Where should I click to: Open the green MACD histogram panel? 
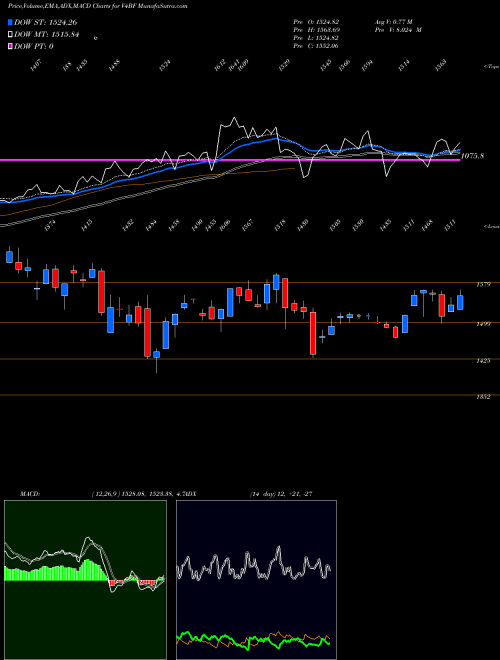(85, 580)
